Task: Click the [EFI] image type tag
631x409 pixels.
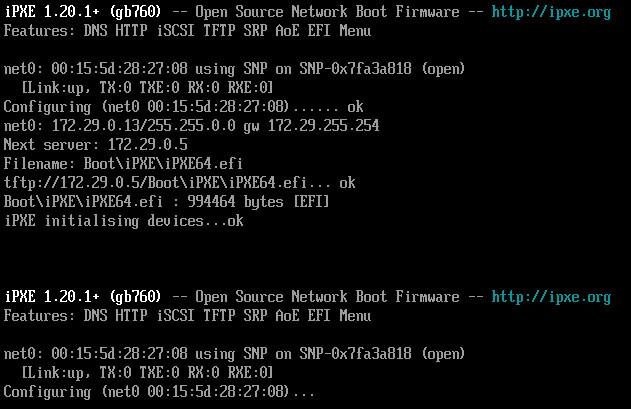Action: (311, 202)
